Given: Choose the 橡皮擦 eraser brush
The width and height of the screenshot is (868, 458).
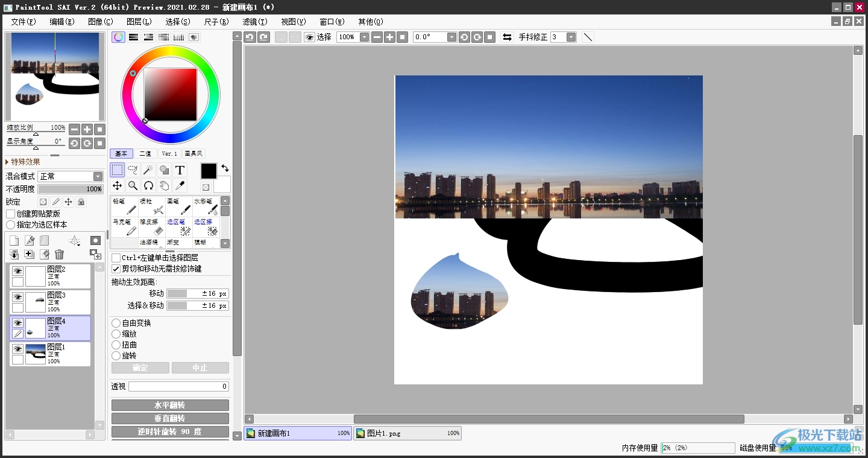Looking at the screenshot, I should (152, 227).
